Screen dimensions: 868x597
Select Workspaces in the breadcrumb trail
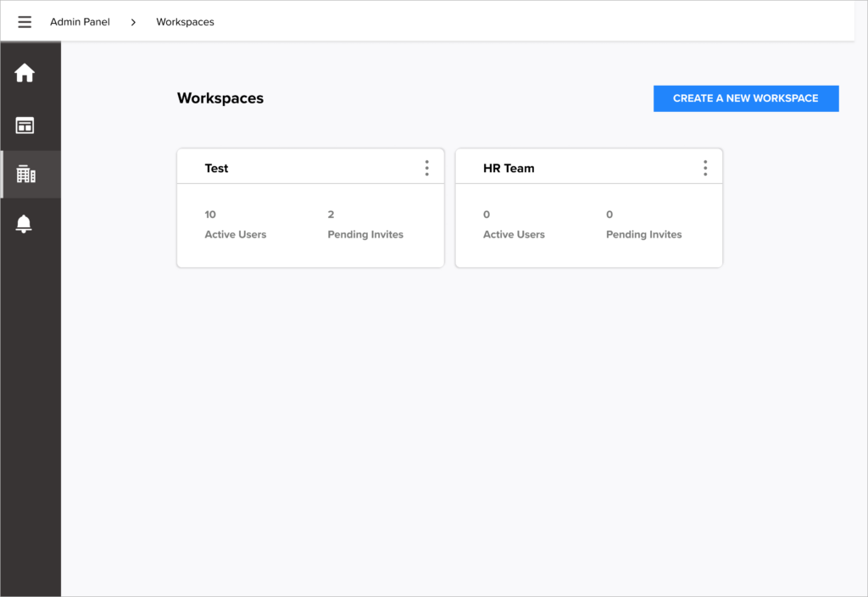pyautogui.click(x=185, y=21)
